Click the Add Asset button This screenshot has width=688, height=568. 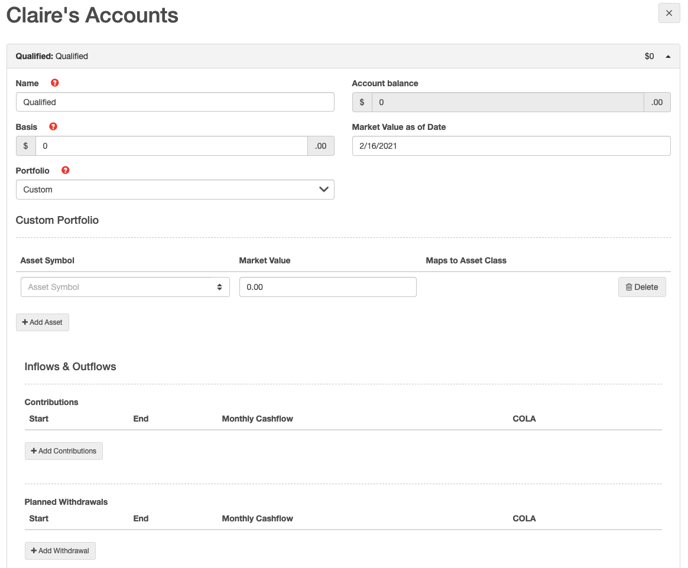(43, 322)
